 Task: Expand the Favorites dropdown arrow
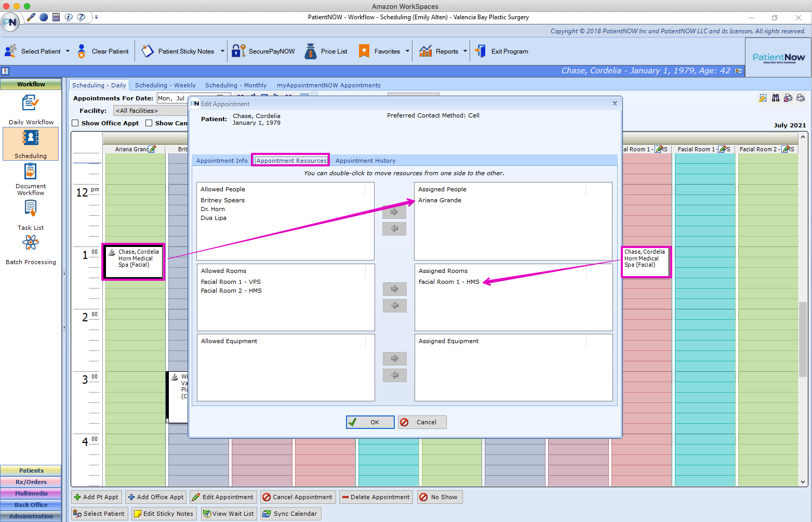(x=407, y=51)
